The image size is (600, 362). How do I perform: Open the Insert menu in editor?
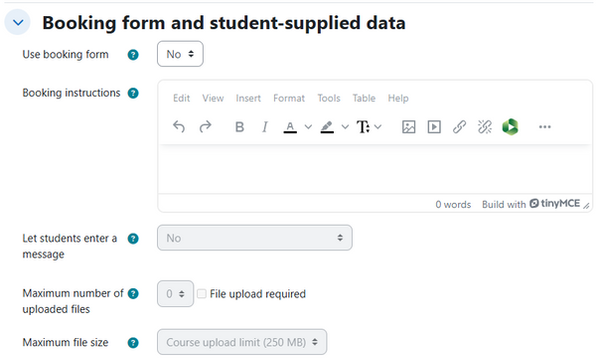click(248, 98)
